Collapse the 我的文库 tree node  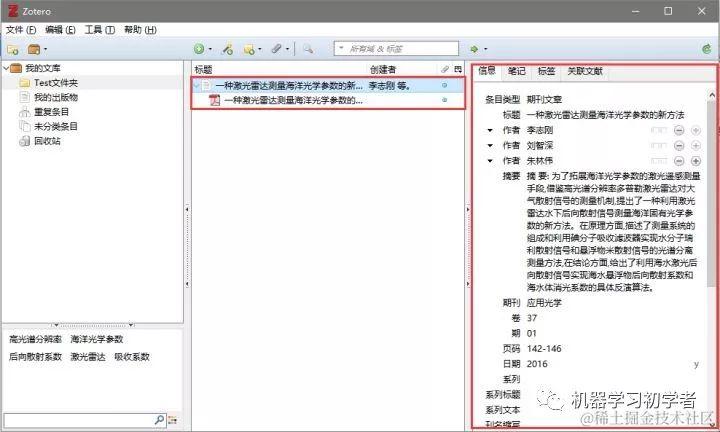6,68
